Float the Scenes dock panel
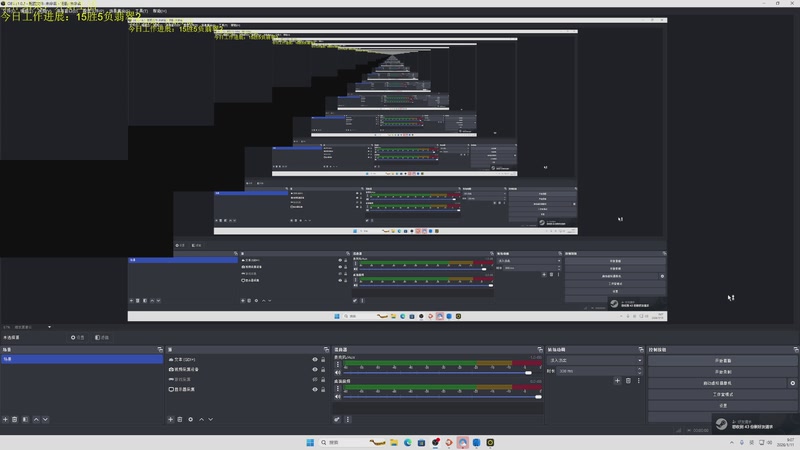This screenshot has height=450, width=800. pyautogui.click(x=160, y=349)
